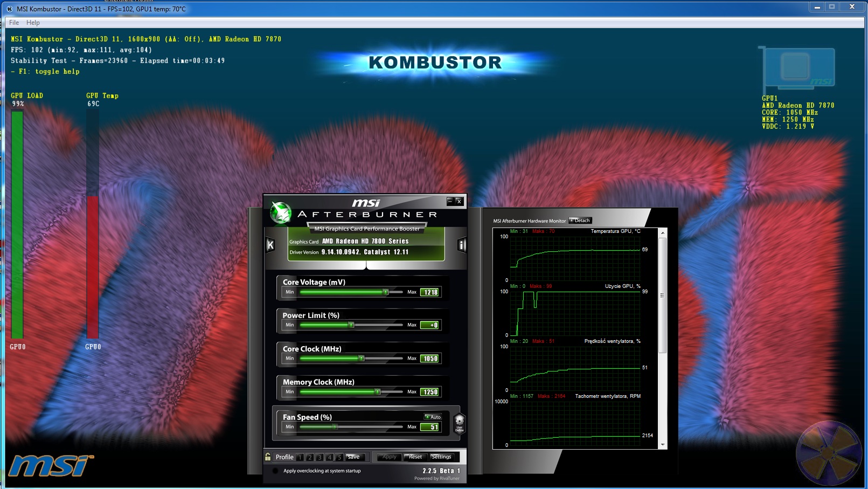The width and height of the screenshot is (868, 489).
Task: Click the green GPU LOAD bar
Action: (x=17, y=225)
